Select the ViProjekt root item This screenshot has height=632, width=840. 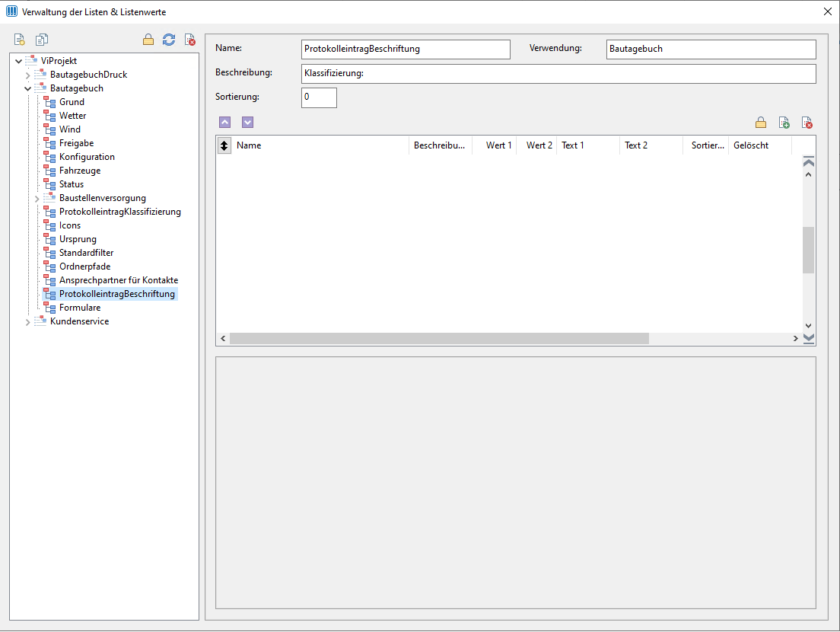pyautogui.click(x=59, y=61)
